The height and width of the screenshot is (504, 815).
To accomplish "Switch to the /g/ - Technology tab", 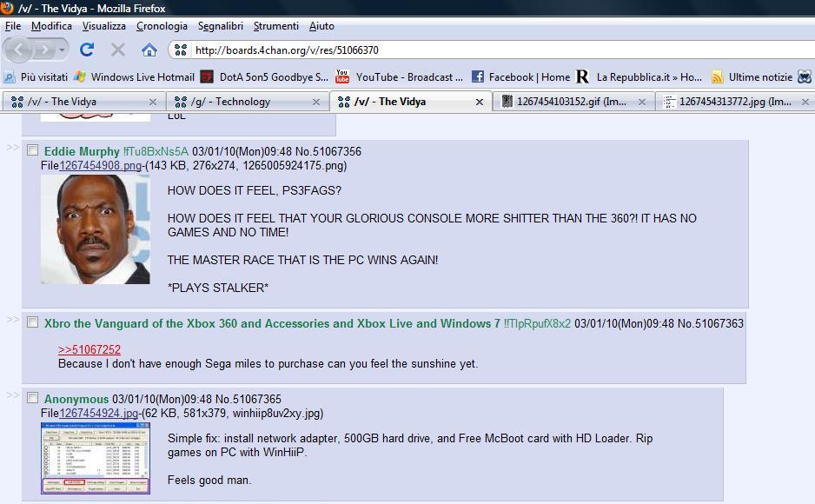I will tap(248, 102).
